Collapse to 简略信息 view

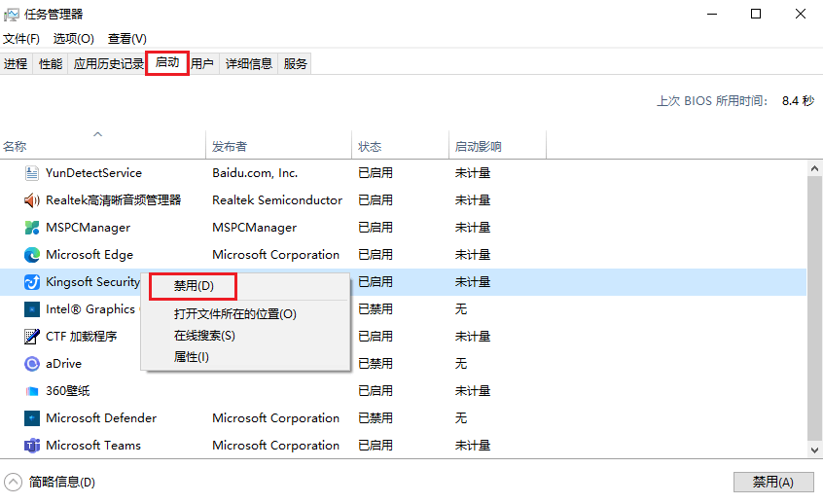tap(50, 482)
